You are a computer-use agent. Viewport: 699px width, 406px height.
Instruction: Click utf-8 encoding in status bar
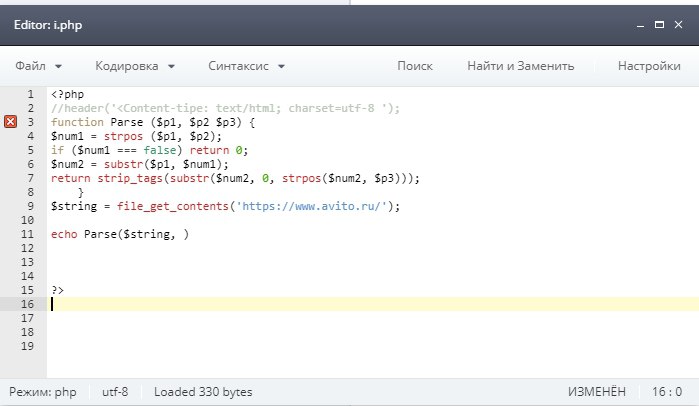click(x=115, y=392)
